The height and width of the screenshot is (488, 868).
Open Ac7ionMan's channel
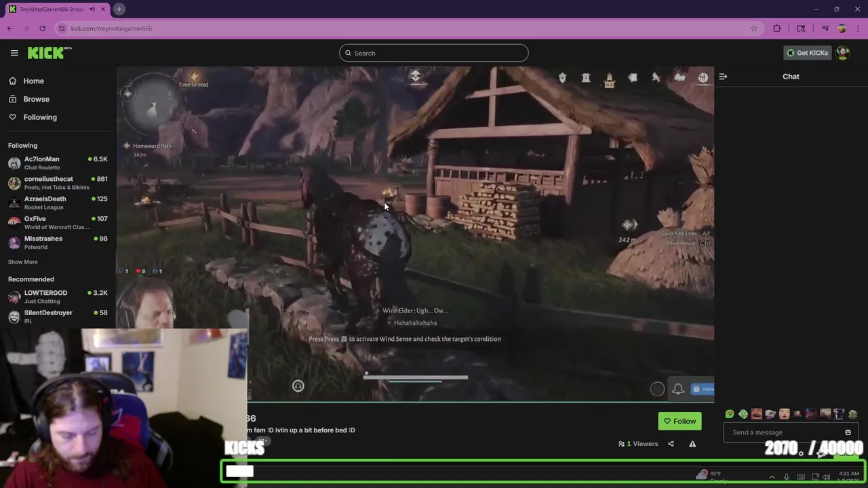[58, 163]
